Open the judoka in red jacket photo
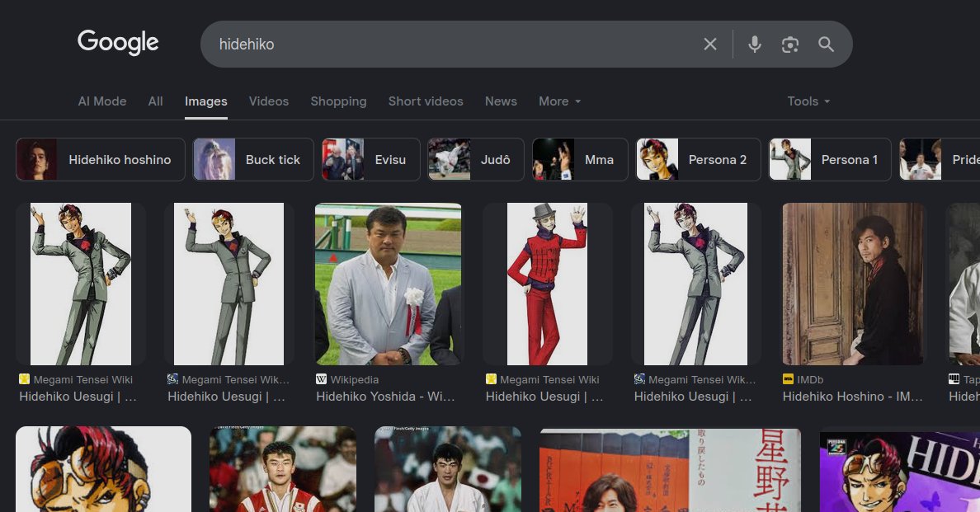The height and width of the screenshot is (512, 980). [x=283, y=470]
